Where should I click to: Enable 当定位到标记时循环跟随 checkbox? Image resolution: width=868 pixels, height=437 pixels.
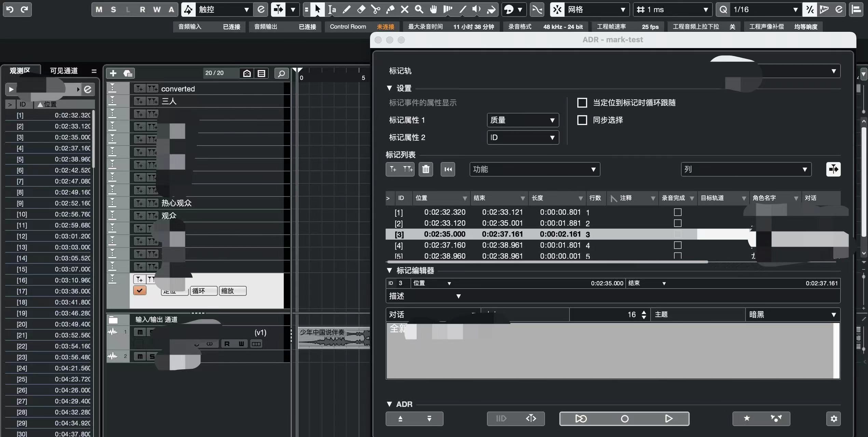(x=582, y=103)
